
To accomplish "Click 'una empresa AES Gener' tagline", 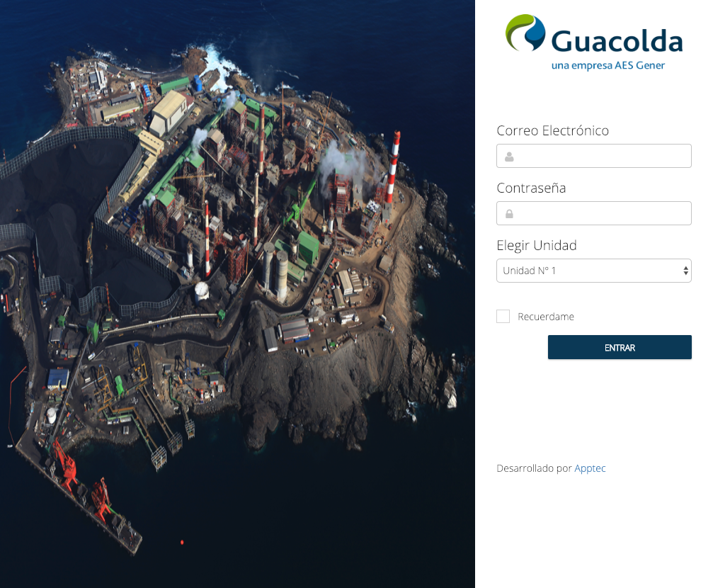I will tap(608, 66).
